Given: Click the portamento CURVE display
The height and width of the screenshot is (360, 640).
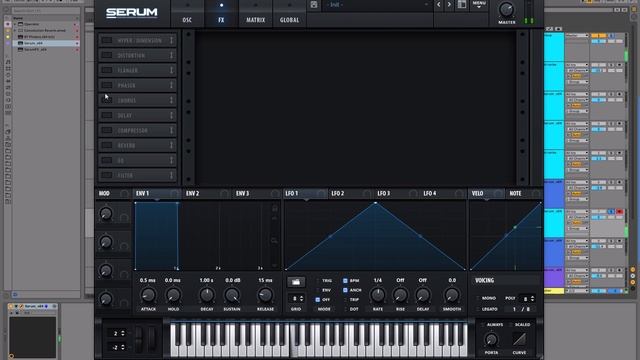Looking at the screenshot, I should 519,339.
